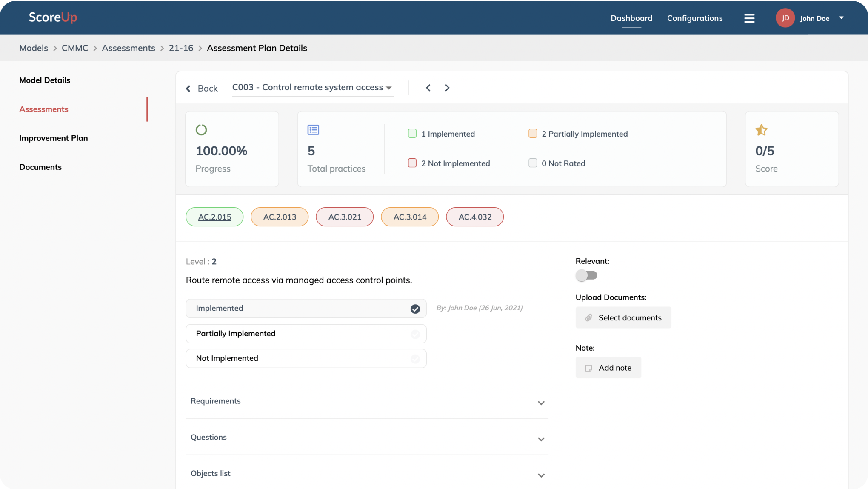Click the red Not Implemented legend swatch
The width and height of the screenshot is (868, 489).
coord(412,163)
